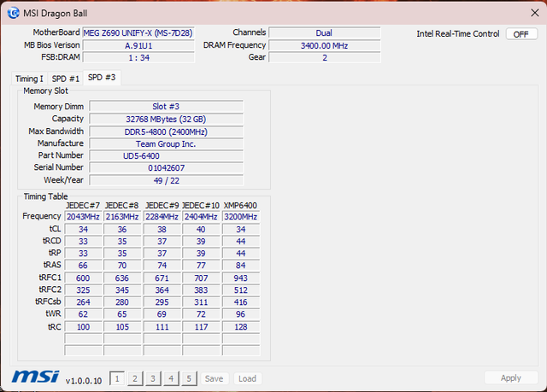Click the XMP6400 column header
Image resolution: width=547 pixels, height=392 pixels.
coord(240,206)
